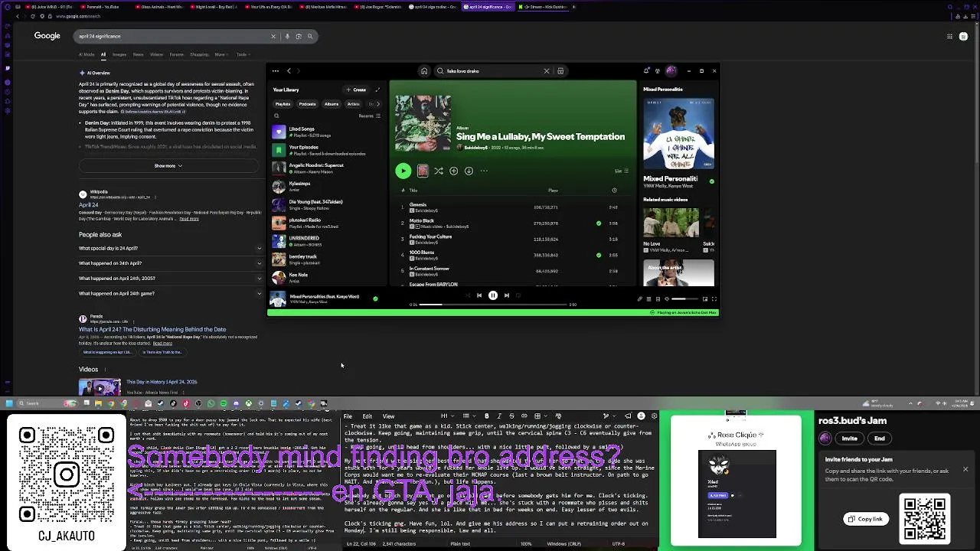Click Invite in ros3.bud's Jam
Screen dimensions: 980x551
coord(850,439)
